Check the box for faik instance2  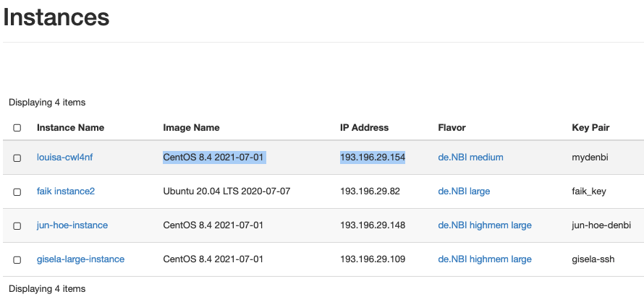[17, 191]
